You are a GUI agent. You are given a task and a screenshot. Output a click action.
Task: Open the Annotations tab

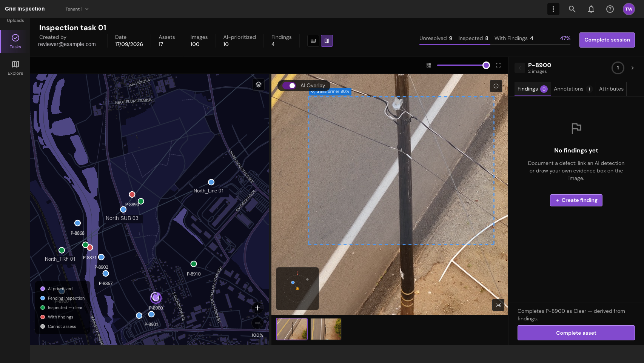pos(573,89)
